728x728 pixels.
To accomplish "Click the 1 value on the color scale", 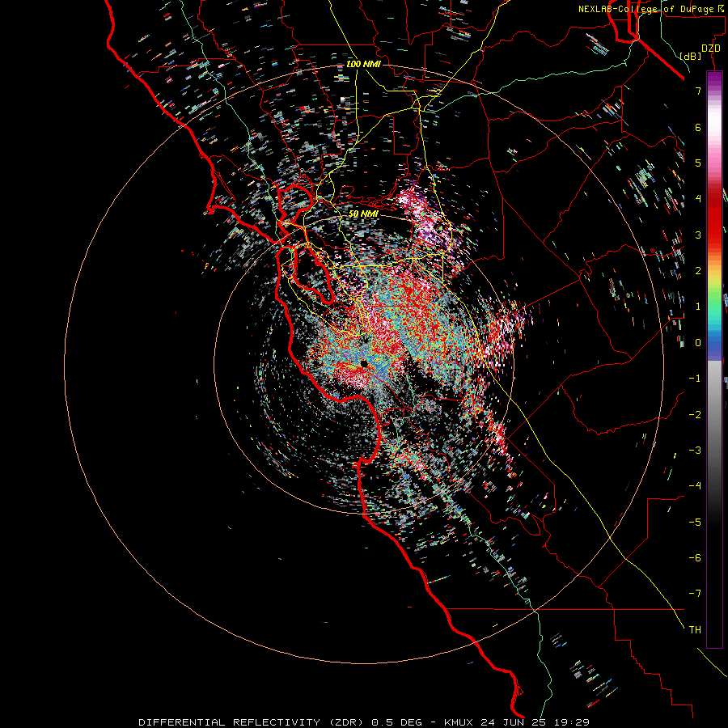I will 698,307.
